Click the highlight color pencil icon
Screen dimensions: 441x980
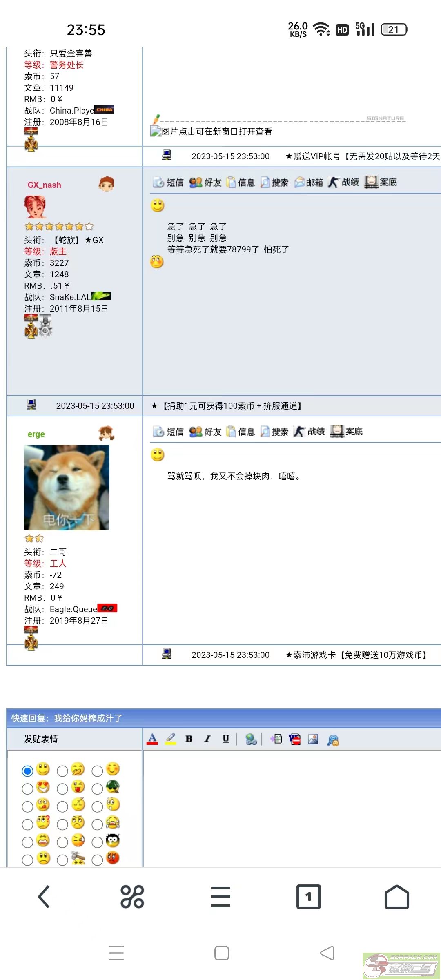[171, 739]
